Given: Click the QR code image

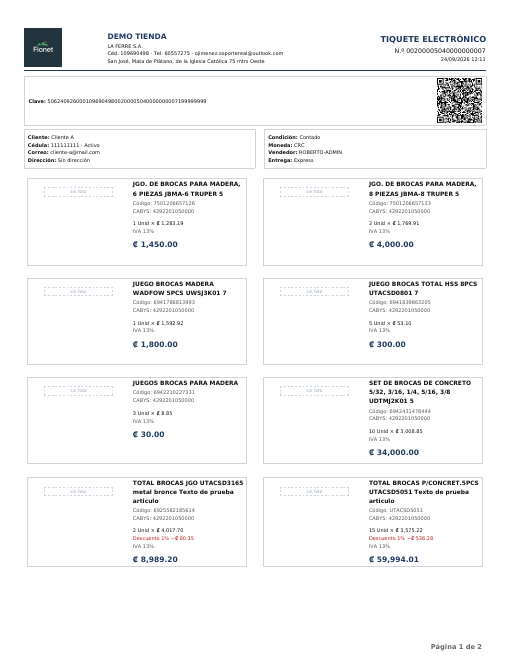Looking at the screenshot, I should click(459, 101).
